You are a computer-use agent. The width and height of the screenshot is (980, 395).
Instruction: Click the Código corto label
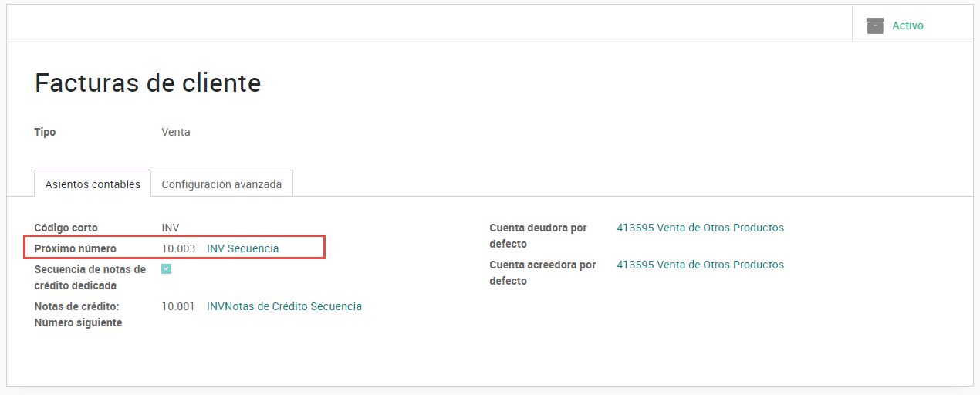click(66, 228)
